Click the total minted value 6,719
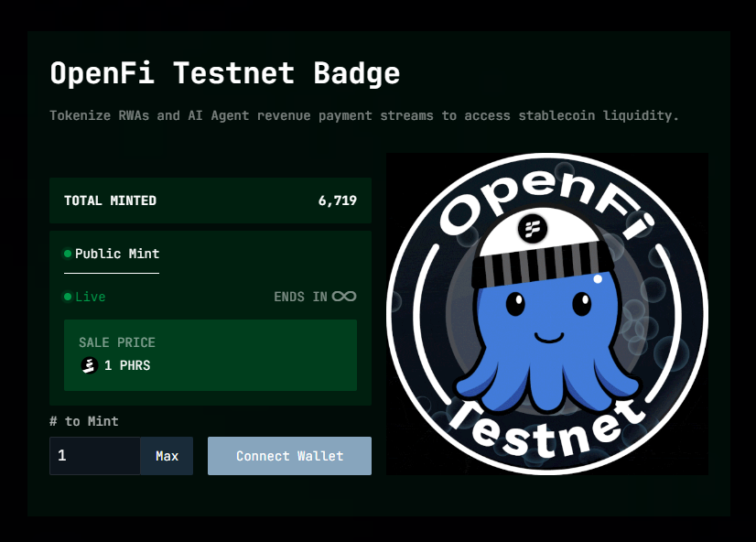The height and width of the screenshot is (542, 756). 338,201
